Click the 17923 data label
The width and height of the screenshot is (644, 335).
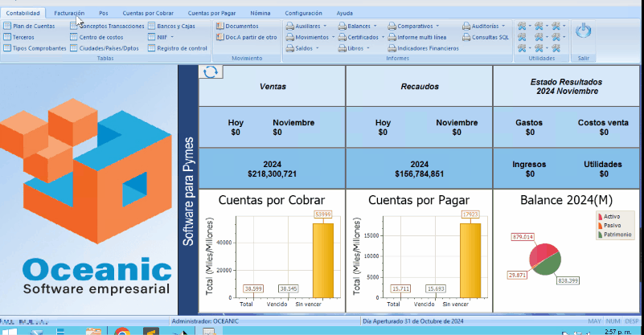[470, 214]
